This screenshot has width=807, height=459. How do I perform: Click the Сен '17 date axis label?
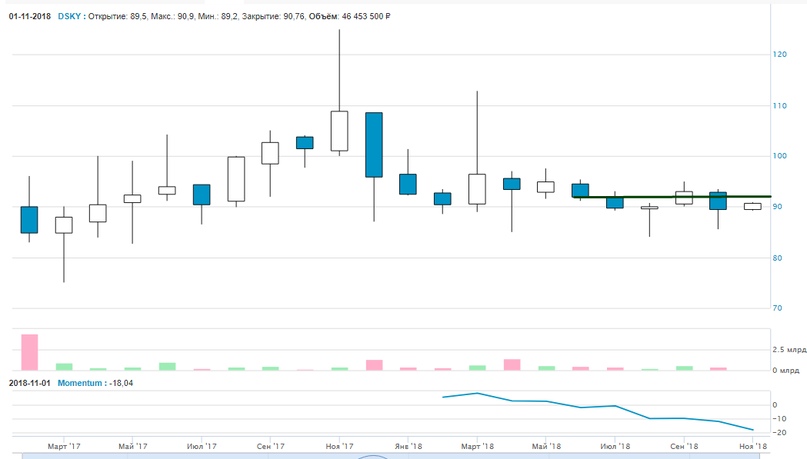click(x=270, y=446)
